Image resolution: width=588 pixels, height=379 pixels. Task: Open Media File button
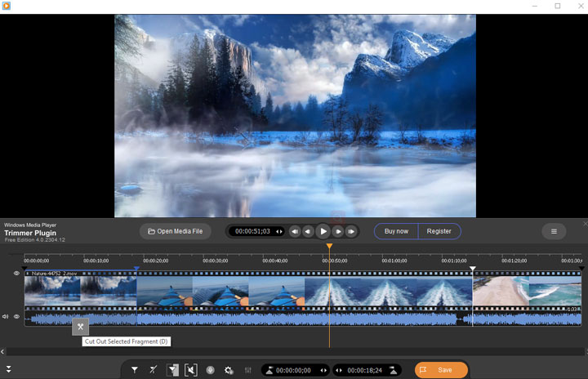point(175,231)
